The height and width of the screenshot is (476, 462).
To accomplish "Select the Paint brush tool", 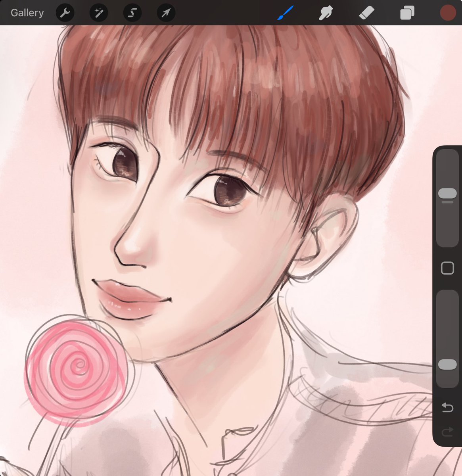I will pyautogui.click(x=285, y=13).
